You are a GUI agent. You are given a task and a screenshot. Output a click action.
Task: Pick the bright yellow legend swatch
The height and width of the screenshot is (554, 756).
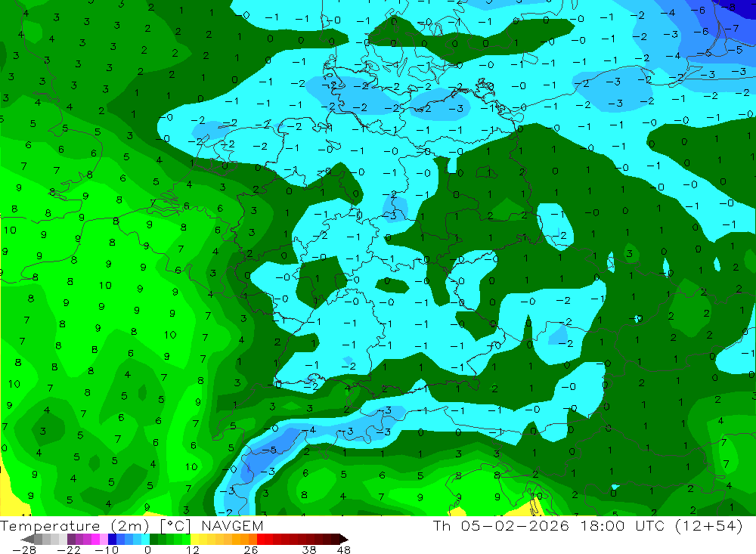(195, 539)
